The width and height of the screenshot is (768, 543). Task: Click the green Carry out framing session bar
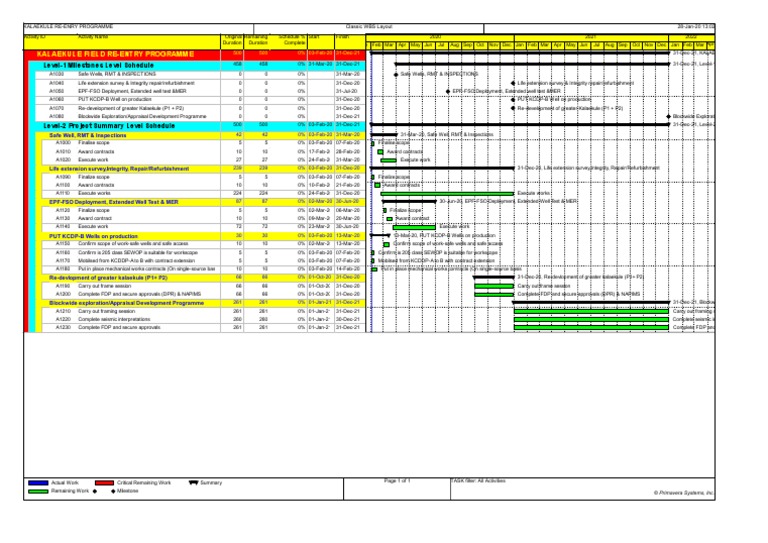(x=591, y=311)
